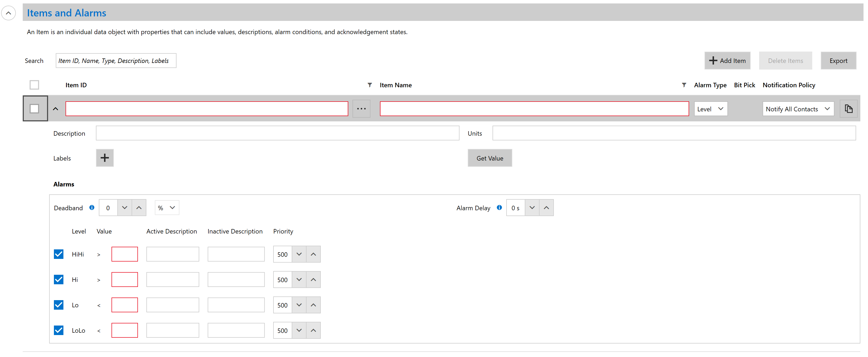868x357 pixels.
Task: Disable the LoLo alarm level checkbox
Action: click(59, 330)
